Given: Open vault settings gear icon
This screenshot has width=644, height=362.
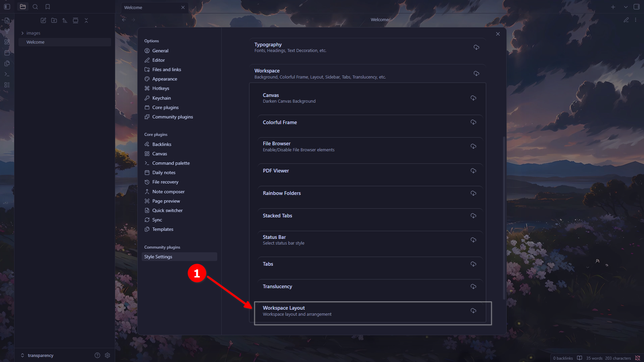Looking at the screenshot, I should 107,355.
